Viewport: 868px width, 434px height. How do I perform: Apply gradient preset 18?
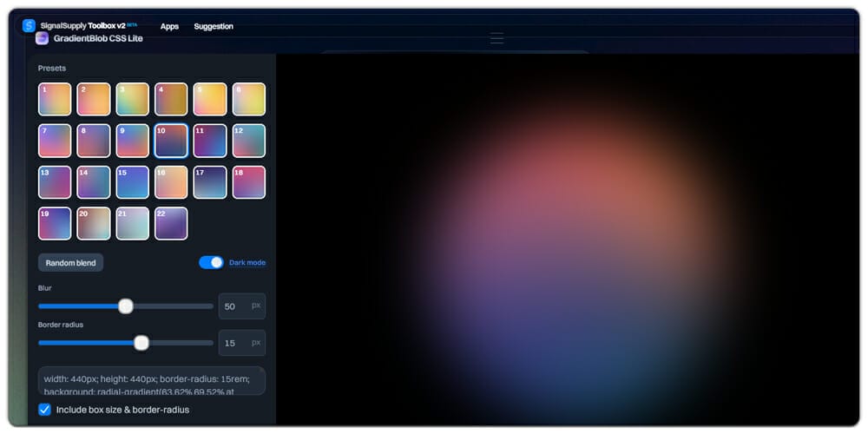249,182
